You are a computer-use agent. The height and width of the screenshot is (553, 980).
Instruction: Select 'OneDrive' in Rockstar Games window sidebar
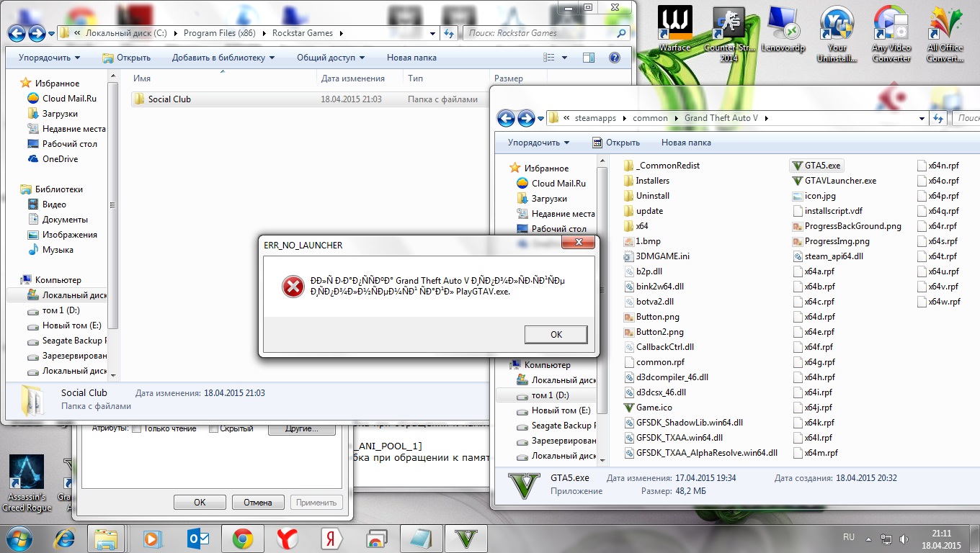[60, 159]
